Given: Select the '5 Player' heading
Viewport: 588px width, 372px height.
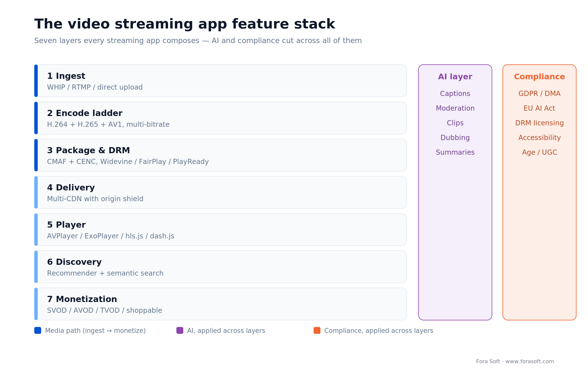Looking at the screenshot, I should click(x=66, y=225).
